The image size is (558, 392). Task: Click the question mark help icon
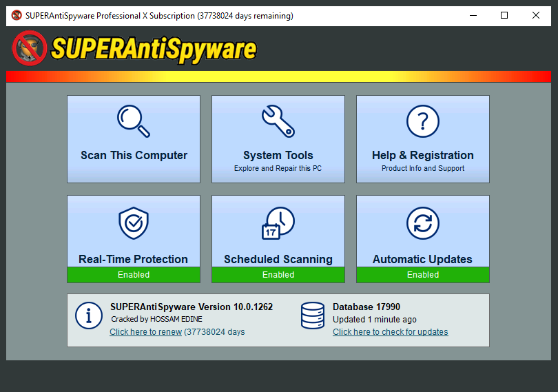click(423, 121)
